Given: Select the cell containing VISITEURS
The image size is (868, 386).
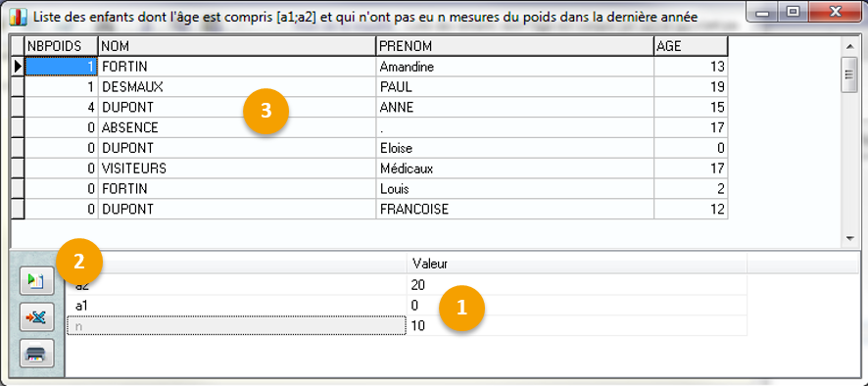Looking at the screenshot, I should [x=237, y=169].
